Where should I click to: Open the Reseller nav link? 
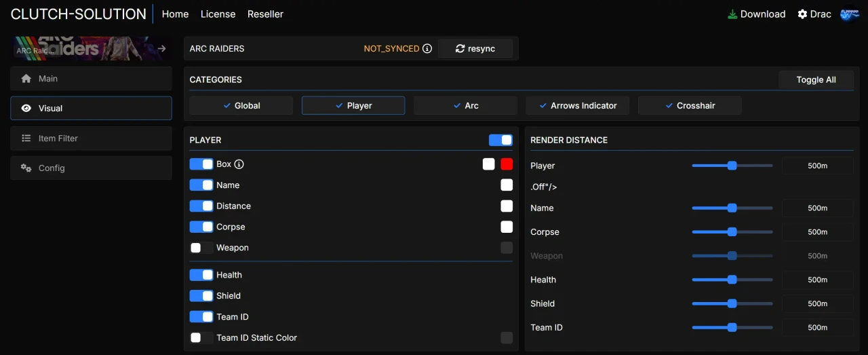pos(265,14)
